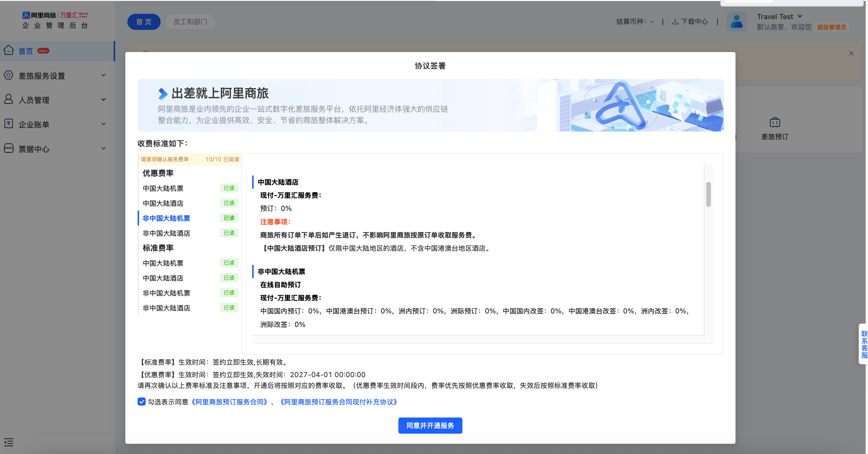The image size is (868, 454).
Task: Open the 《阿里商旅预订服务合同现付补充协议》 link
Action: pyautogui.click(x=339, y=402)
